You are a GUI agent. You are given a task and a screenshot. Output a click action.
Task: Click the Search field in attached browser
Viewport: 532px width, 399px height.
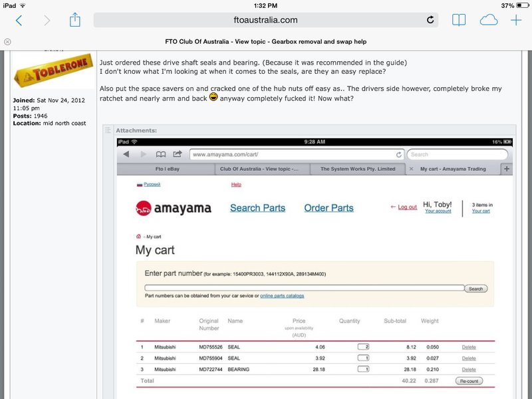[x=458, y=154]
